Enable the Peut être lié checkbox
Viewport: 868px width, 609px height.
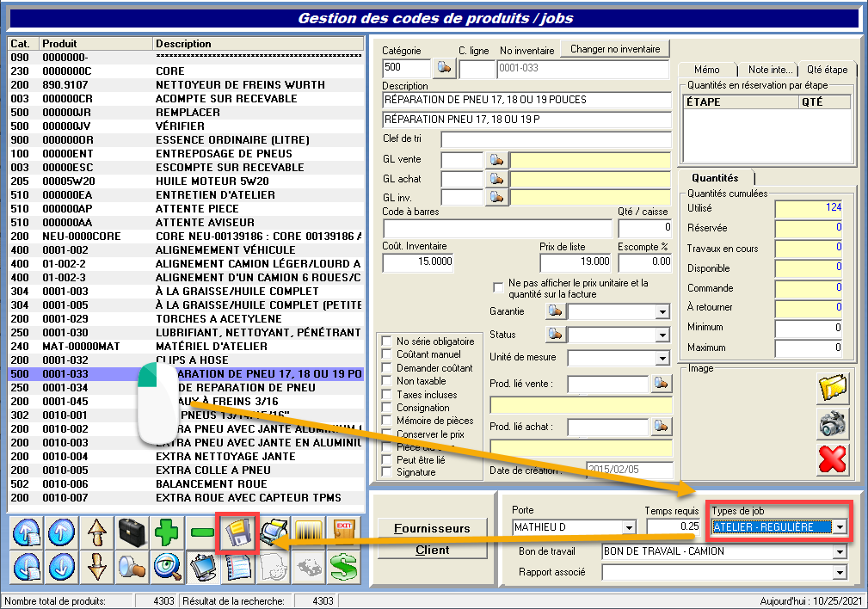point(387,459)
